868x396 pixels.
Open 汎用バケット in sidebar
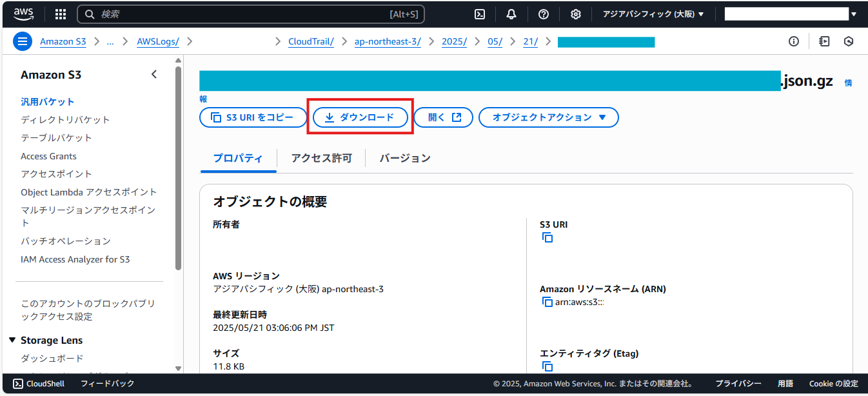pyautogui.click(x=48, y=101)
